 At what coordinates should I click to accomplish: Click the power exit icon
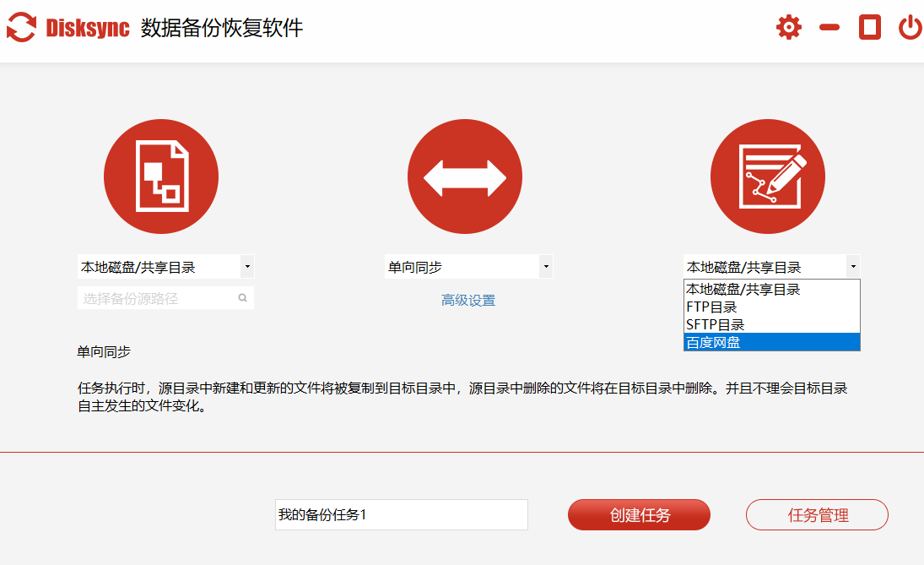910,27
